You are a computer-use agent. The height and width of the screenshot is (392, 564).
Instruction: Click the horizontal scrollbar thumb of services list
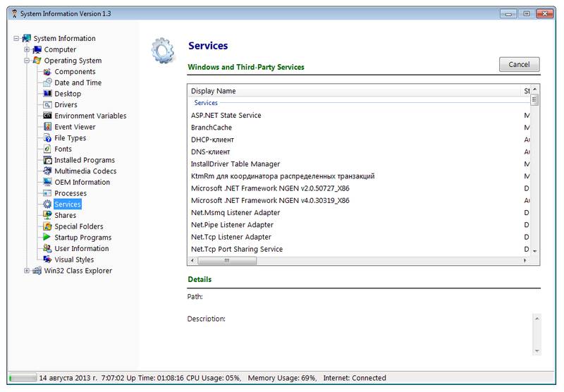[x=227, y=260]
